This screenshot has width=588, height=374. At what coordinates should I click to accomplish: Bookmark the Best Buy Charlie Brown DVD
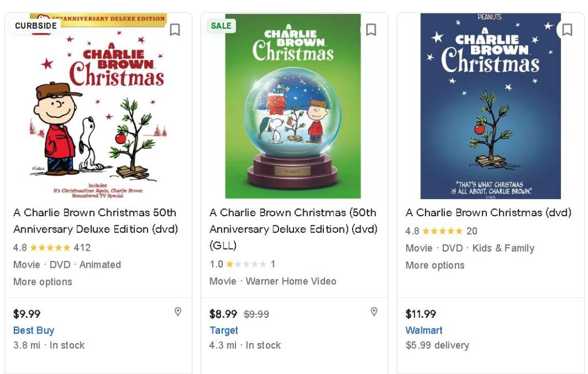click(x=175, y=30)
